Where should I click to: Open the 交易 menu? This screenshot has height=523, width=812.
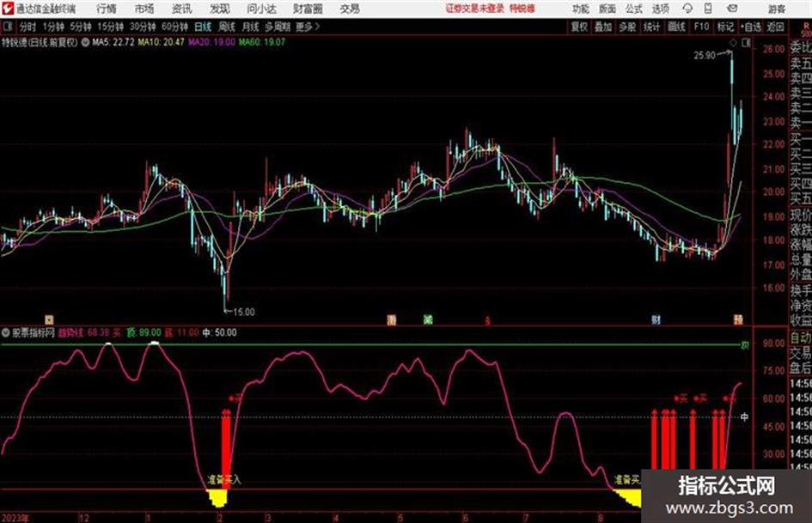click(350, 9)
